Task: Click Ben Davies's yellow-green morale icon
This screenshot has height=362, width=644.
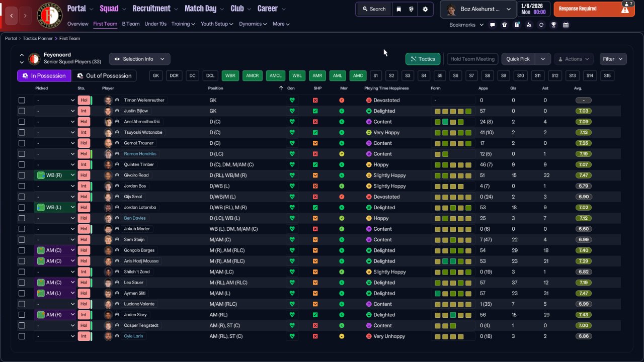Action: [x=342, y=218]
